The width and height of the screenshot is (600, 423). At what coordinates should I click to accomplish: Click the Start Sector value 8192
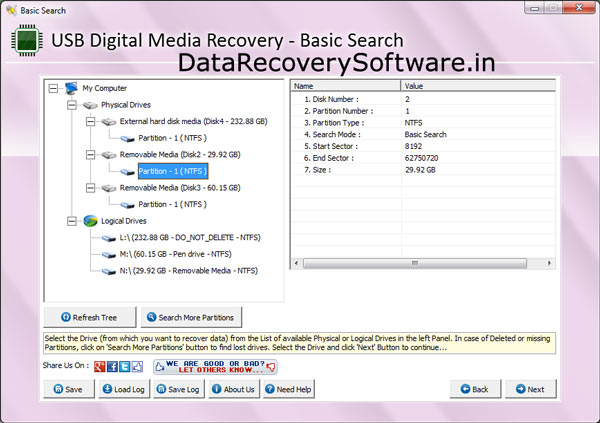[x=413, y=146]
